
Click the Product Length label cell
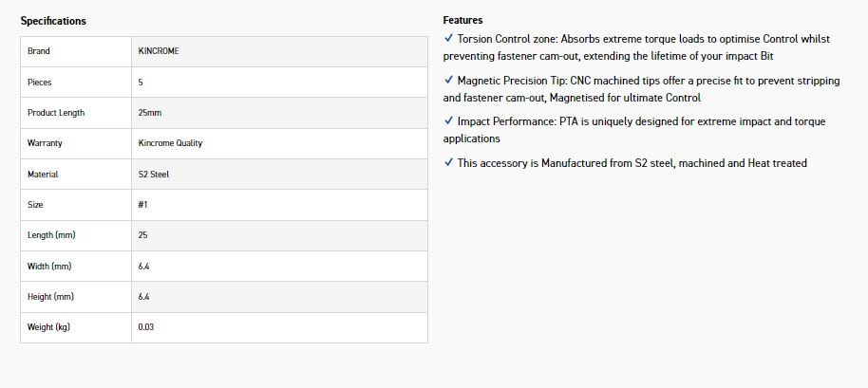point(56,113)
